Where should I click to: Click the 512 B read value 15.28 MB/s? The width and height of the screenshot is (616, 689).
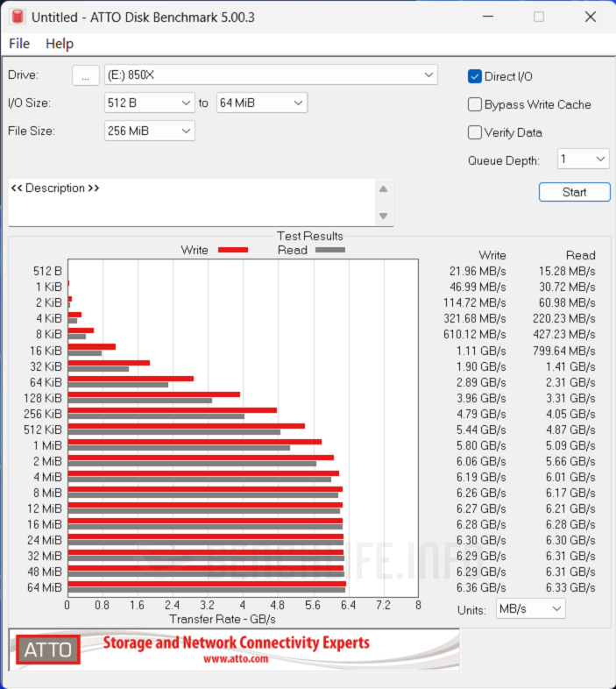coord(567,271)
